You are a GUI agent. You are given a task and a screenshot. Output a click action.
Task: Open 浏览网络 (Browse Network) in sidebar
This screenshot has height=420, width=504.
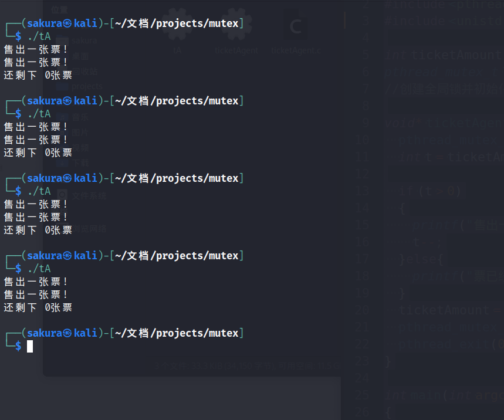[89, 229]
